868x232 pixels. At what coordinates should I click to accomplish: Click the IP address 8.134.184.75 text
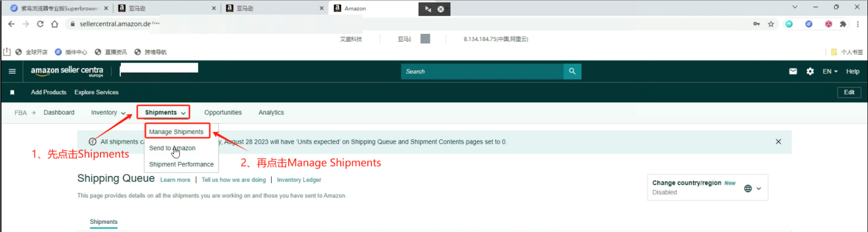[x=496, y=39]
